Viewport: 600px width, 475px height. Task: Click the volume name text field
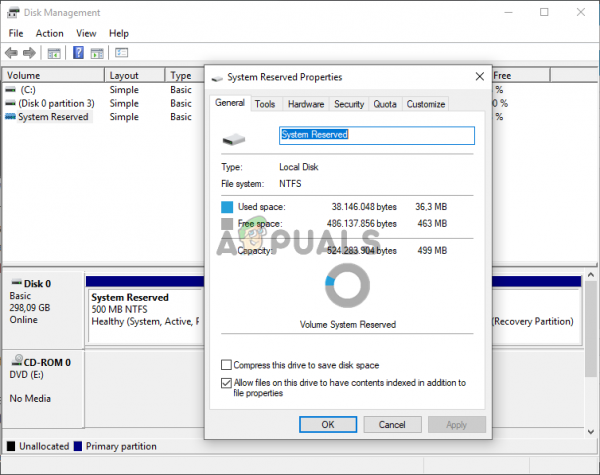coord(377,135)
